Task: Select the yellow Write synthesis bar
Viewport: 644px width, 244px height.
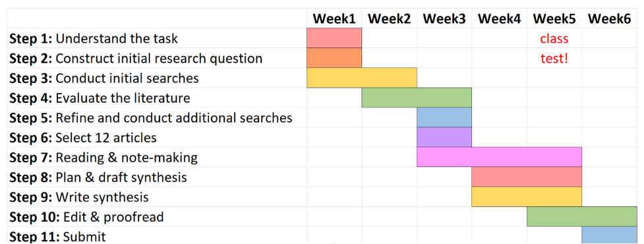Action: click(x=527, y=197)
